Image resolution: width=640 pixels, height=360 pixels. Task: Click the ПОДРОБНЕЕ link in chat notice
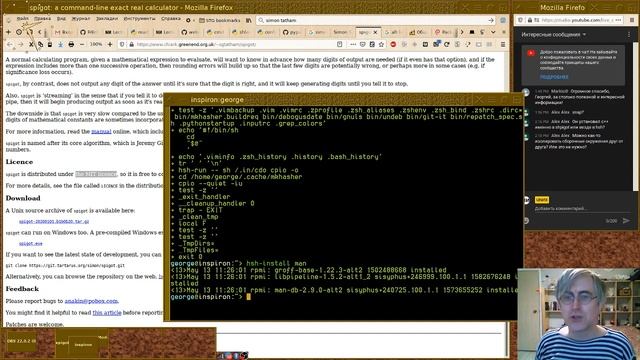pos(554,77)
